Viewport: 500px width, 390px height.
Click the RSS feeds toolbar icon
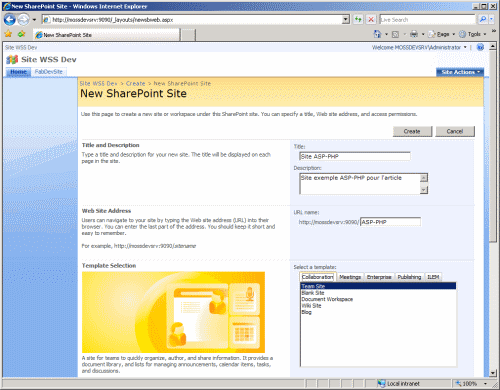tap(395, 34)
